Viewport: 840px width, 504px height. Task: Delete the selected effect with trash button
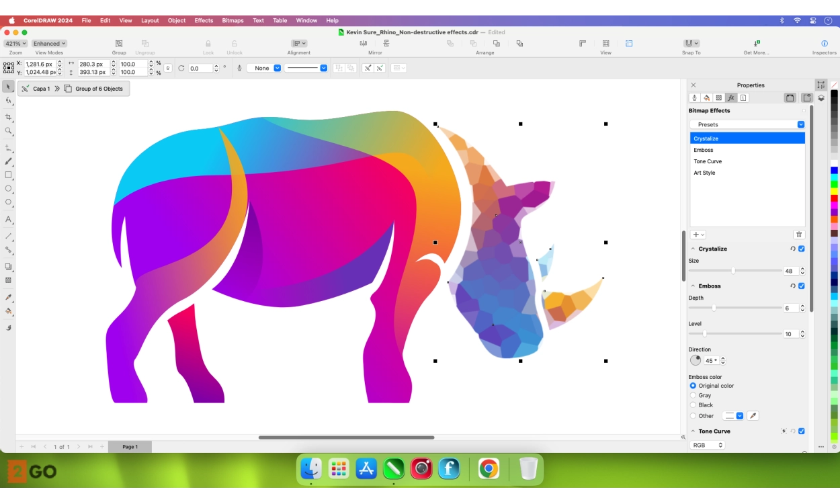[799, 234]
